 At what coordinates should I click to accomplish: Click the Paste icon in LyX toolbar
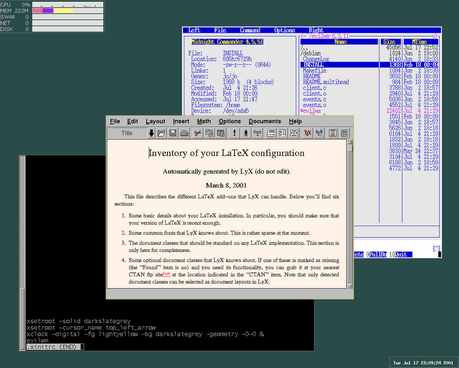(x=221, y=133)
